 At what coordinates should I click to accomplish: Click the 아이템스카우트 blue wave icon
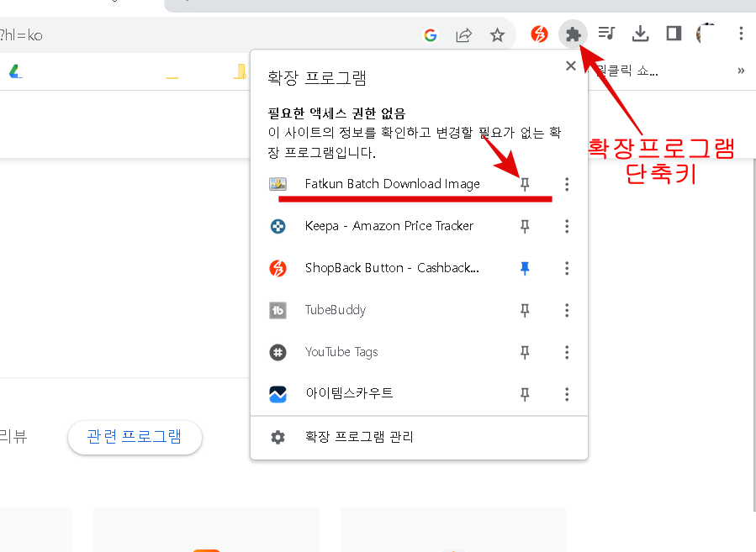click(278, 394)
